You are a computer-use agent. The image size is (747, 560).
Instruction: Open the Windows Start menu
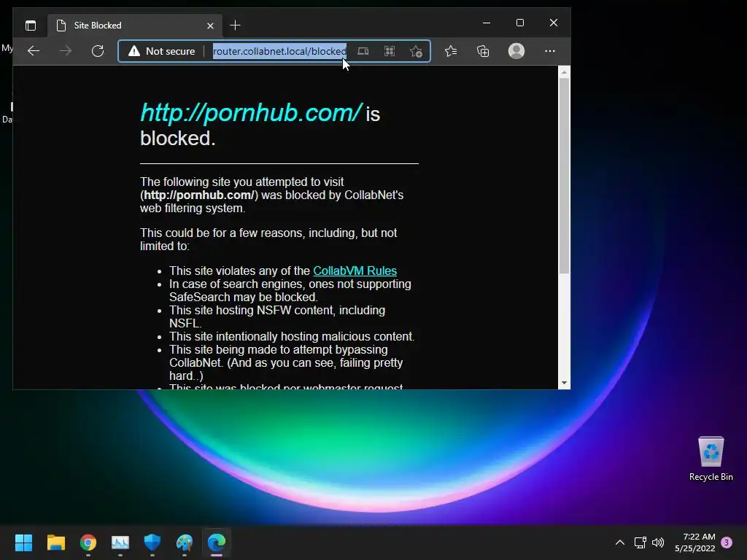[x=23, y=542]
